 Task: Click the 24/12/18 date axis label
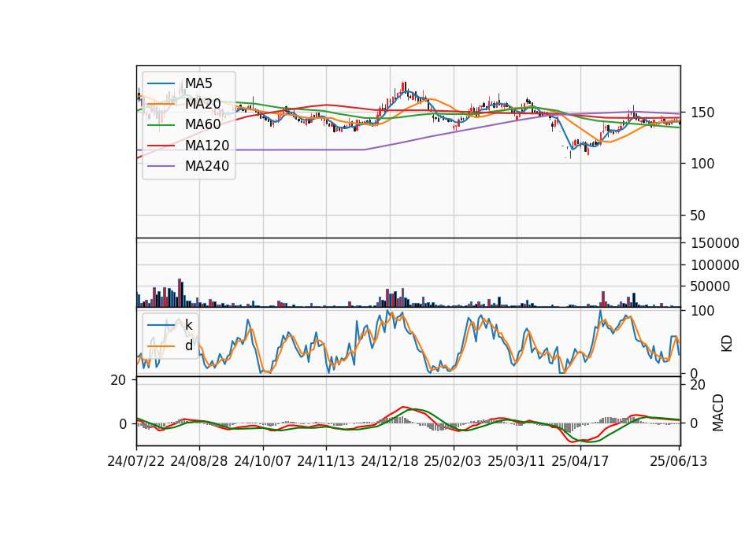click(390, 461)
